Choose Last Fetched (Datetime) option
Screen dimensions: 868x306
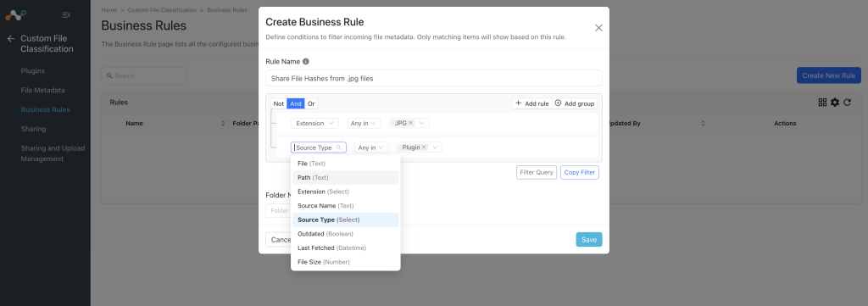click(x=346, y=248)
